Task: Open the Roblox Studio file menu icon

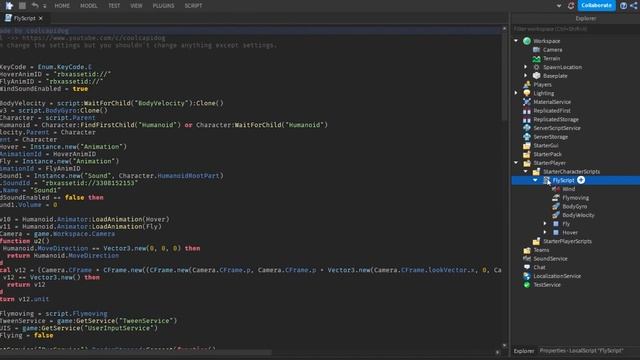Action: (9, 5)
